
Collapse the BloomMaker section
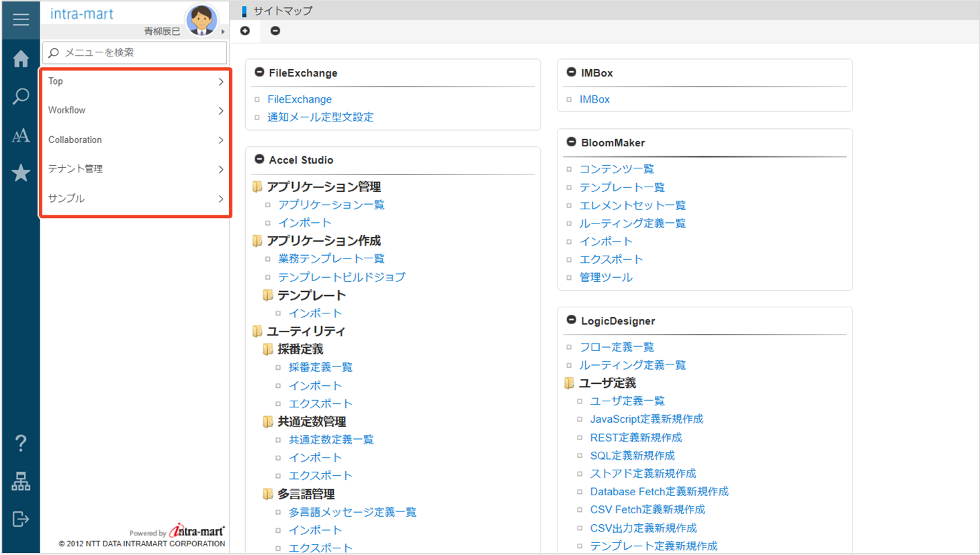[571, 142]
